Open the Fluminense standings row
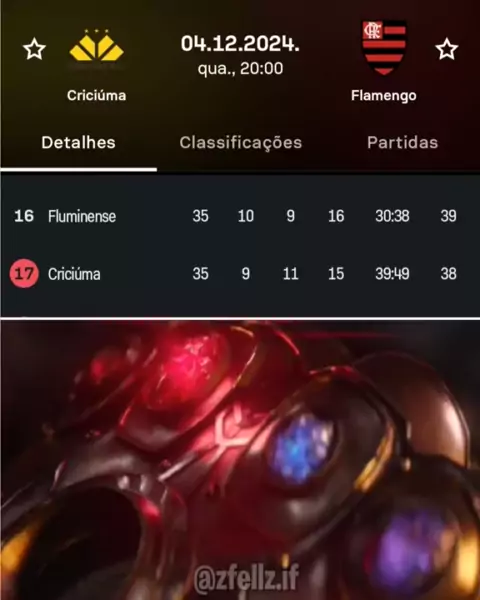Screen dimensions: 480x600 pos(240,216)
